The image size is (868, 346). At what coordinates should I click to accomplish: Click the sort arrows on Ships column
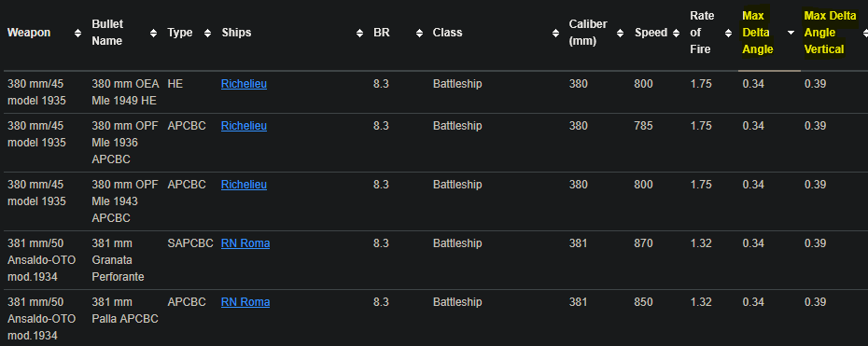(360, 34)
